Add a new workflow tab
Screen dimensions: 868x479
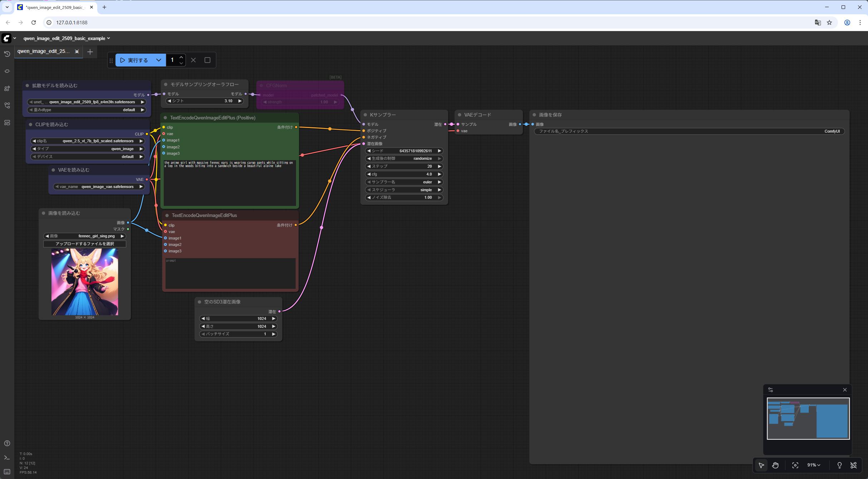(x=90, y=52)
